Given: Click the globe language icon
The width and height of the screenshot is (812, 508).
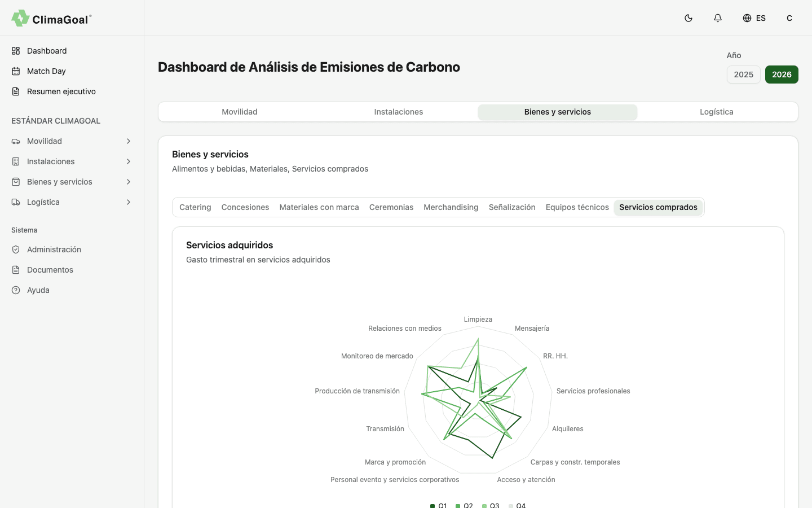Looking at the screenshot, I should [x=747, y=18].
